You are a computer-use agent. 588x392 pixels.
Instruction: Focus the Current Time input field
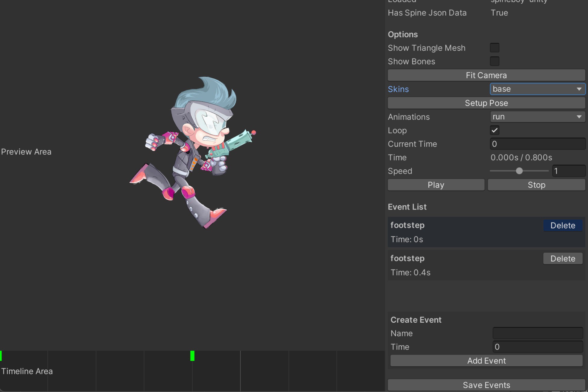point(538,144)
